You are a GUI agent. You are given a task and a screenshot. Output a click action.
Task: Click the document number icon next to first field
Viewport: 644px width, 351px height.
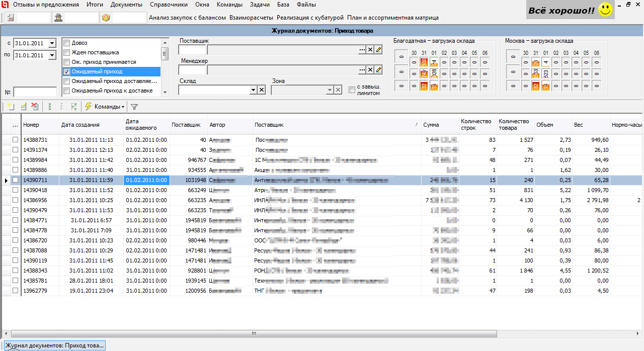click(x=10, y=17)
